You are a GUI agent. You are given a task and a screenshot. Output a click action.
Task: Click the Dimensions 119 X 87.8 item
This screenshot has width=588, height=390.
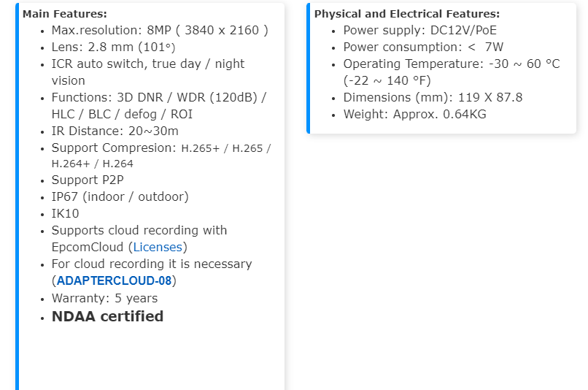(433, 98)
